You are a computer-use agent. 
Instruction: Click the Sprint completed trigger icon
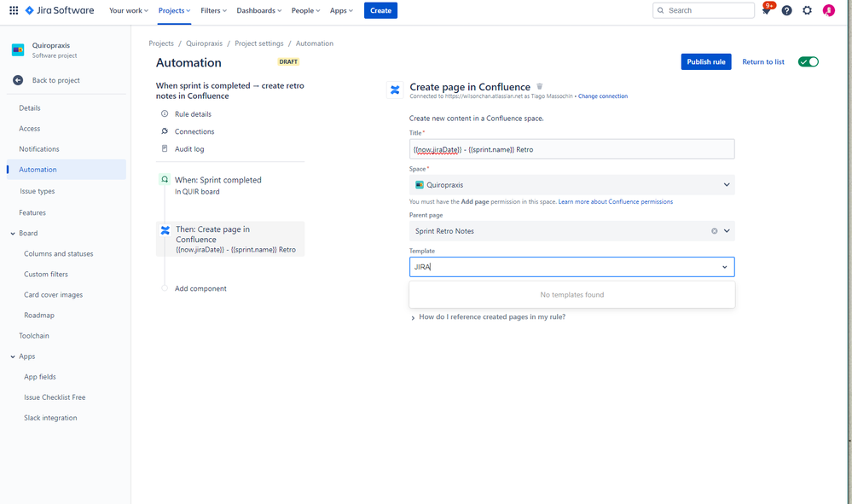165,179
